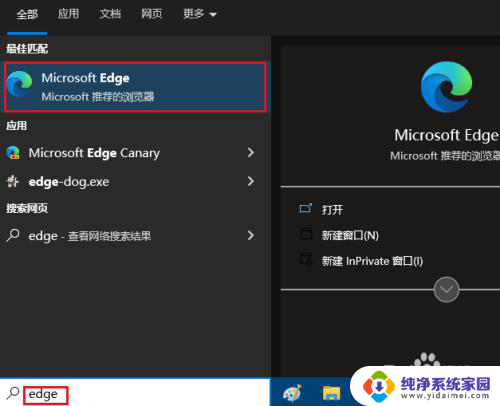Click the Microsoft Edge Canary app icon
This screenshot has width=500, height=406.
13,153
